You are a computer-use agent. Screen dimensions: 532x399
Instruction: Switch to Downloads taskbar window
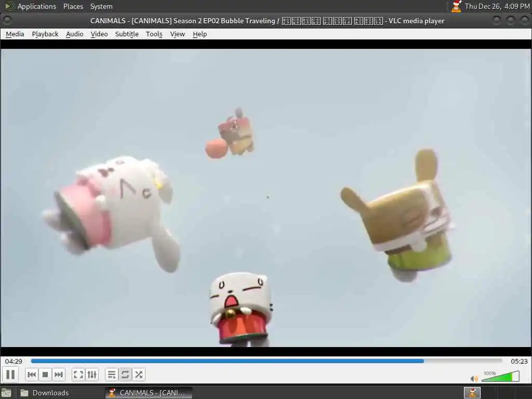pos(60,393)
